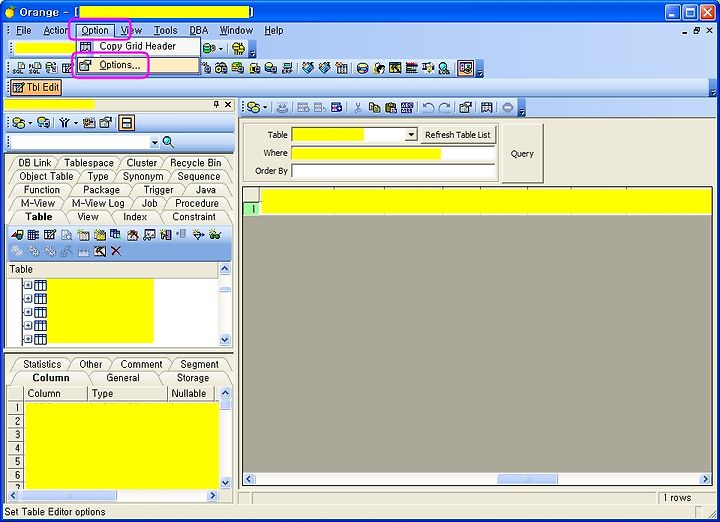The width and height of the screenshot is (720, 522).
Task: Switch to the Tablespace tab
Action: pos(89,163)
